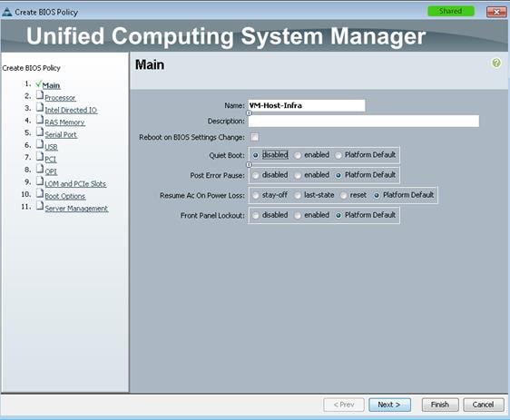Open the Server Management step
Image resolution: width=510 pixels, height=420 pixels.
point(76,209)
